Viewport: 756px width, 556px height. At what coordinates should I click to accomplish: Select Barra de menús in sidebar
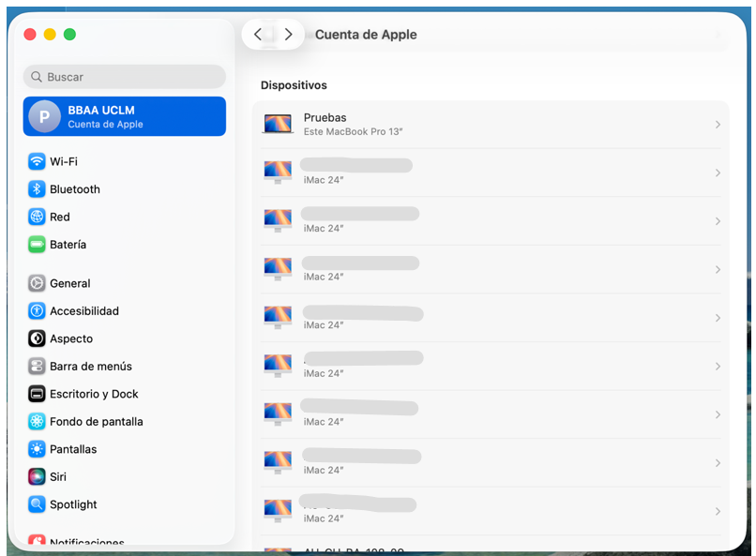click(90, 367)
